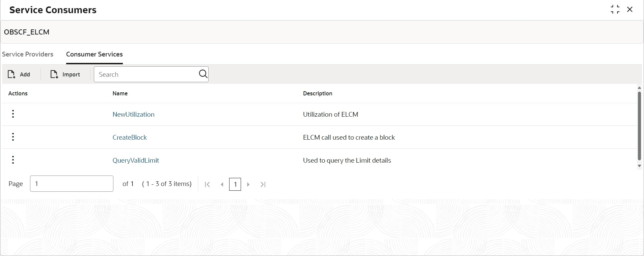Open actions menu for QueryValidLimit row

13,160
